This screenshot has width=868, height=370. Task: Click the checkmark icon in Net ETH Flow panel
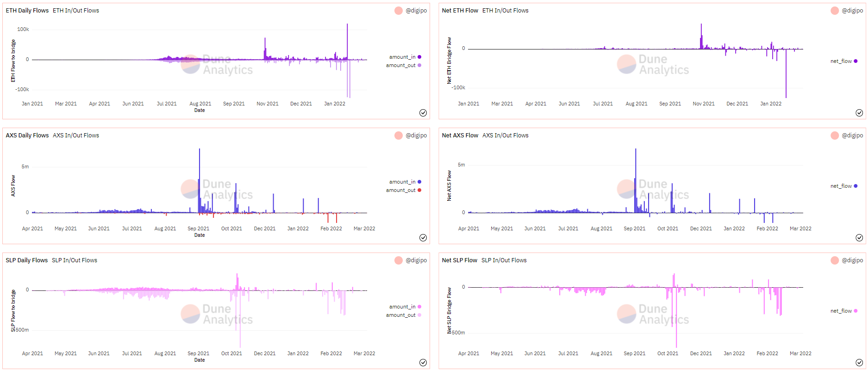click(859, 113)
